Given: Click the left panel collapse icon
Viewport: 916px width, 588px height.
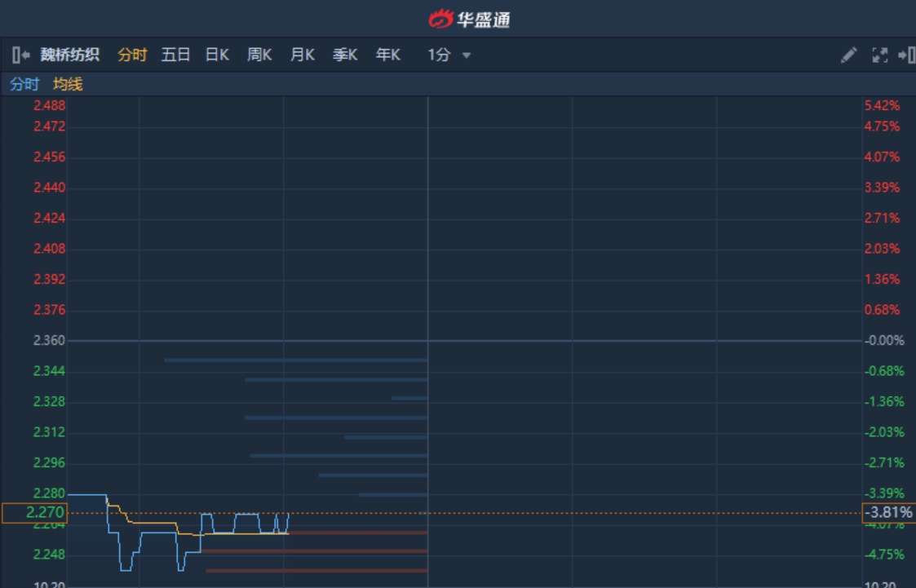Looking at the screenshot, I should [21, 55].
